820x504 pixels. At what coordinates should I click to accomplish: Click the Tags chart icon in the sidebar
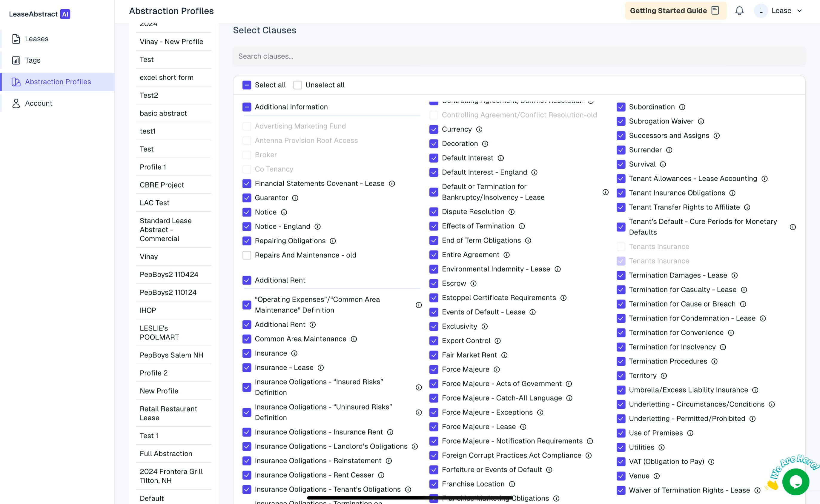pyautogui.click(x=16, y=60)
